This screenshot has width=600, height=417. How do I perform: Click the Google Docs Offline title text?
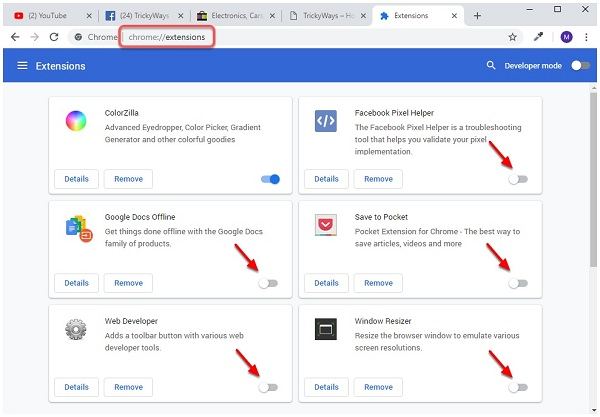140,217
